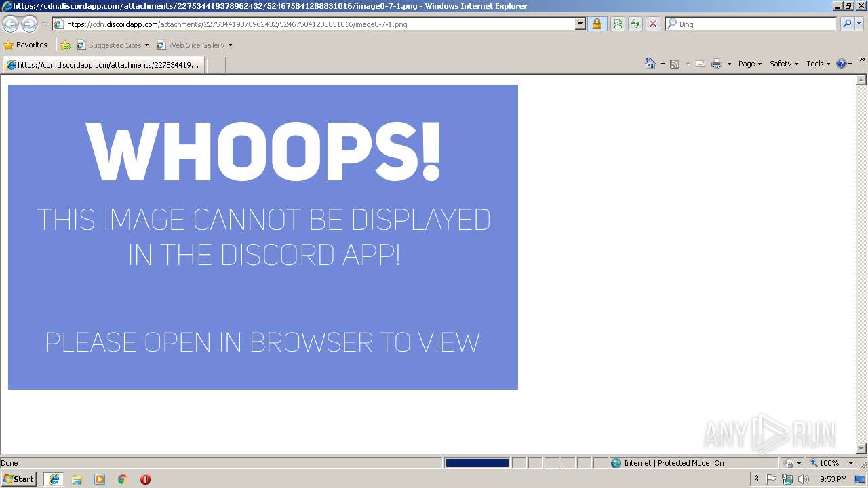Viewport: 868px width, 488px height.
Task: Add page to Favorites bar icon
Action: (65, 45)
